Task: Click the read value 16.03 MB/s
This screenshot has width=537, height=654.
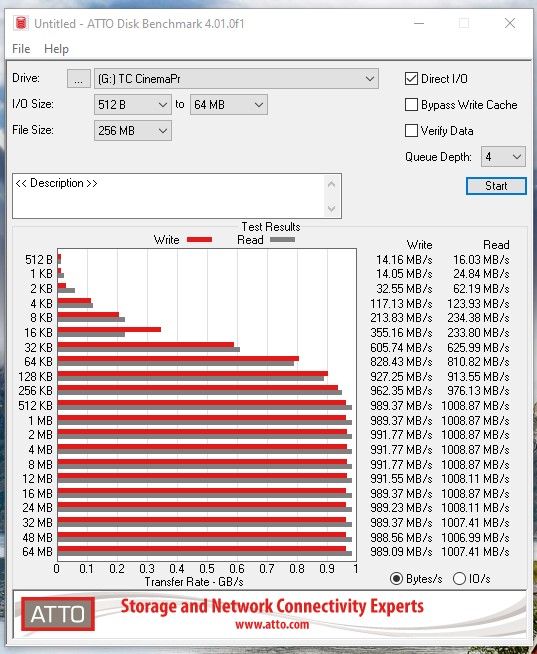Action: click(481, 260)
